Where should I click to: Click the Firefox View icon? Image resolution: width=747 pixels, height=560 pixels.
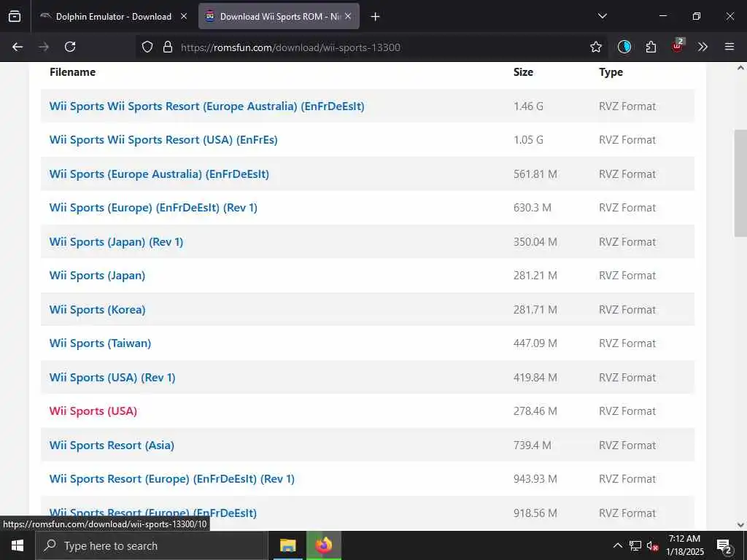tap(15, 16)
